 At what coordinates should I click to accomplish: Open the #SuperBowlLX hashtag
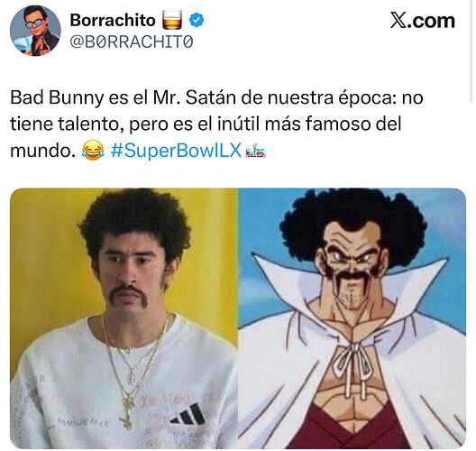(176, 150)
